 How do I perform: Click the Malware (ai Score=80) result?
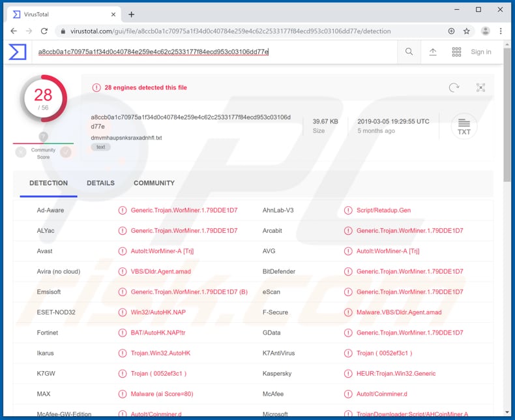click(x=162, y=394)
